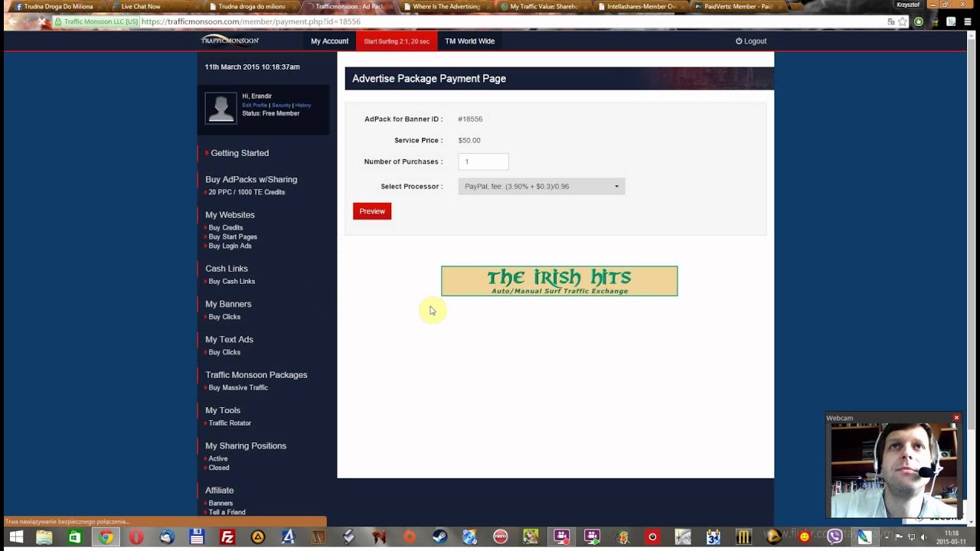Launch the Windows Store taskbar icon
Screen dimensions: 980x551
pyautogui.click(x=75, y=537)
